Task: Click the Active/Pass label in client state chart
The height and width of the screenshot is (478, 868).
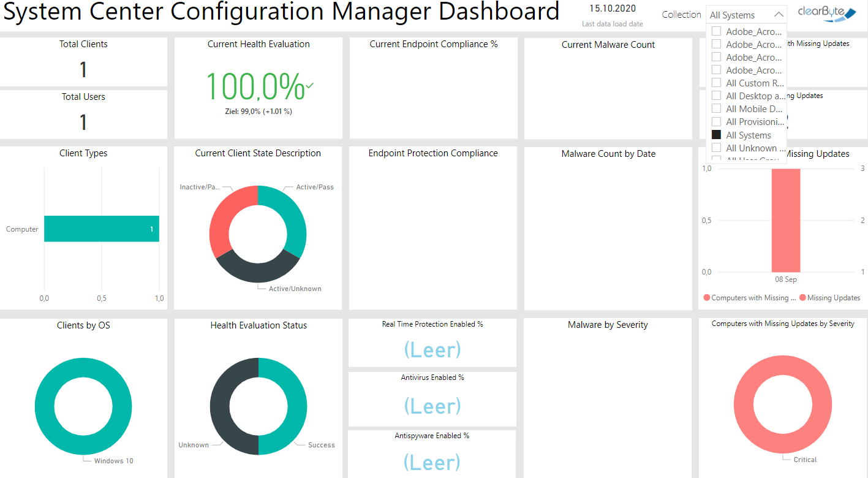Action: click(315, 187)
